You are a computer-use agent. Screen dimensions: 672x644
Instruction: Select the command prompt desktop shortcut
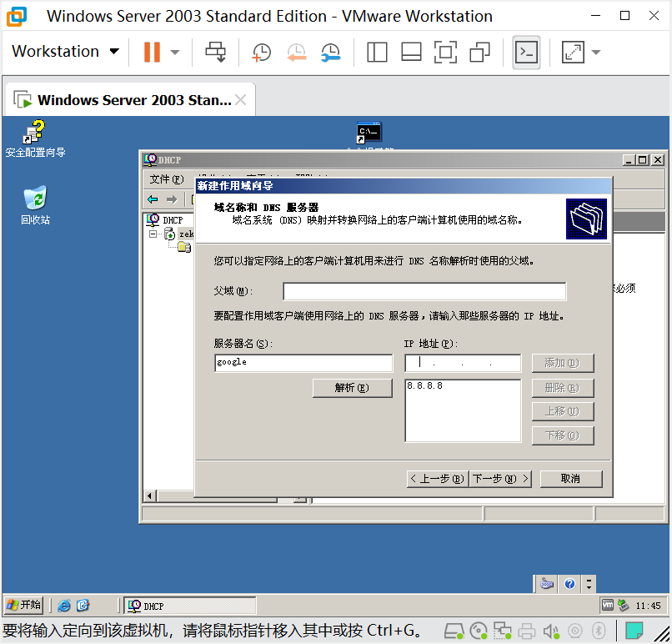[369, 133]
